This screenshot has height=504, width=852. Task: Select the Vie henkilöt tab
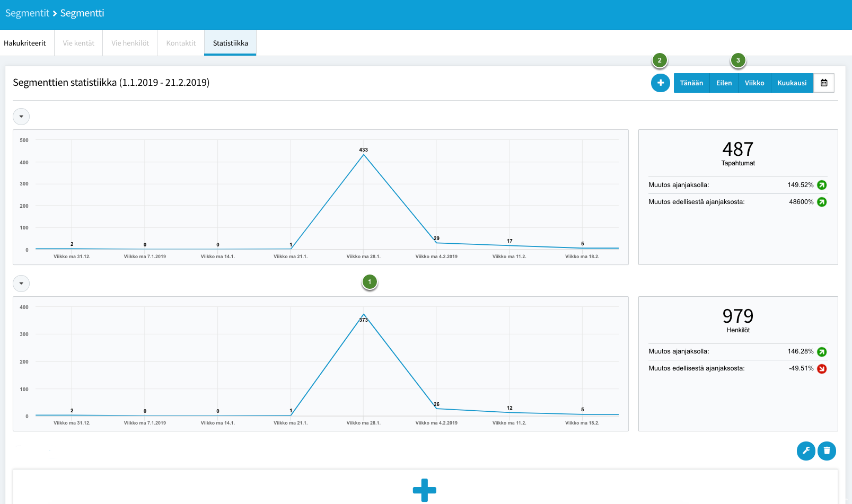130,43
